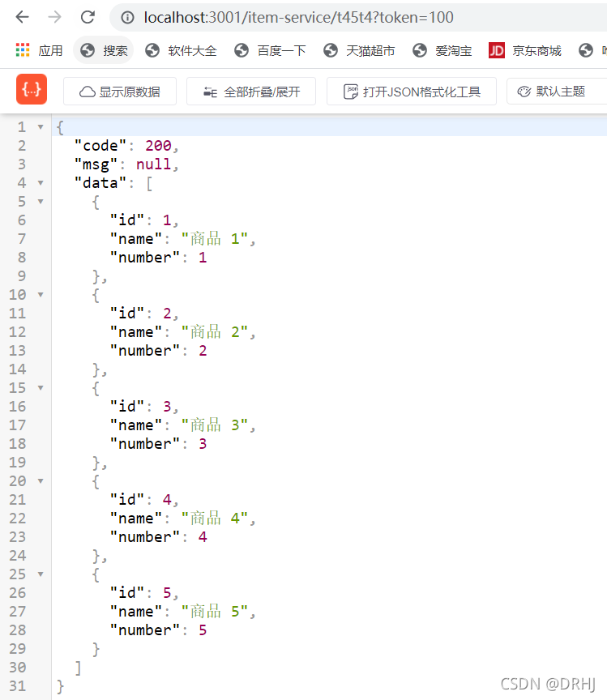The width and height of the screenshot is (607, 700).
Task: Open the 京东商城 JD bookmark
Action: pyautogui.click(x=525, y=50)
